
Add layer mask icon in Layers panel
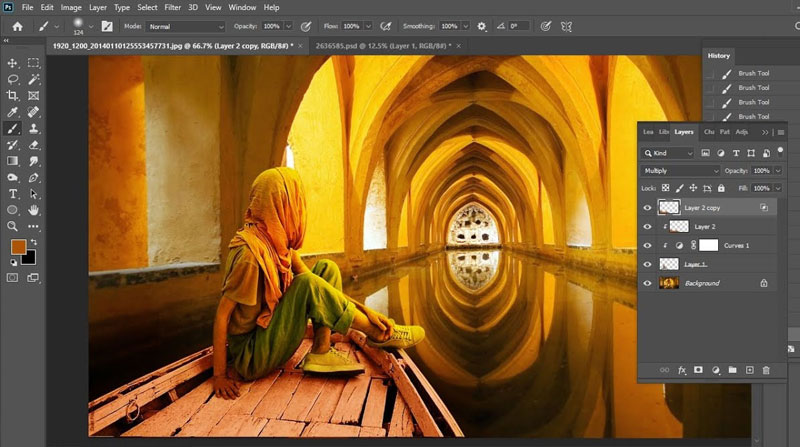(698, 370)
